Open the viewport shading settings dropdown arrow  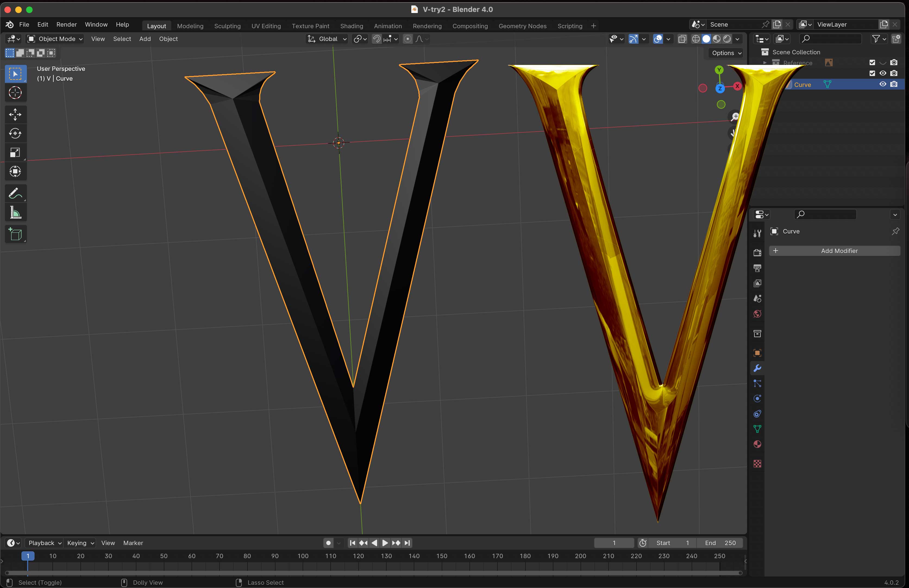click(738, 39)
